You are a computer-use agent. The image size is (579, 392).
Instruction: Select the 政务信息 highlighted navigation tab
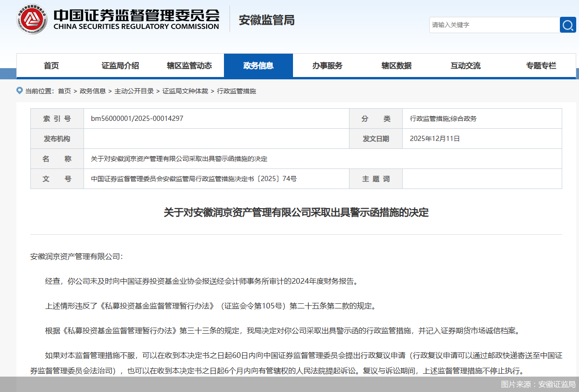point(258,65)
